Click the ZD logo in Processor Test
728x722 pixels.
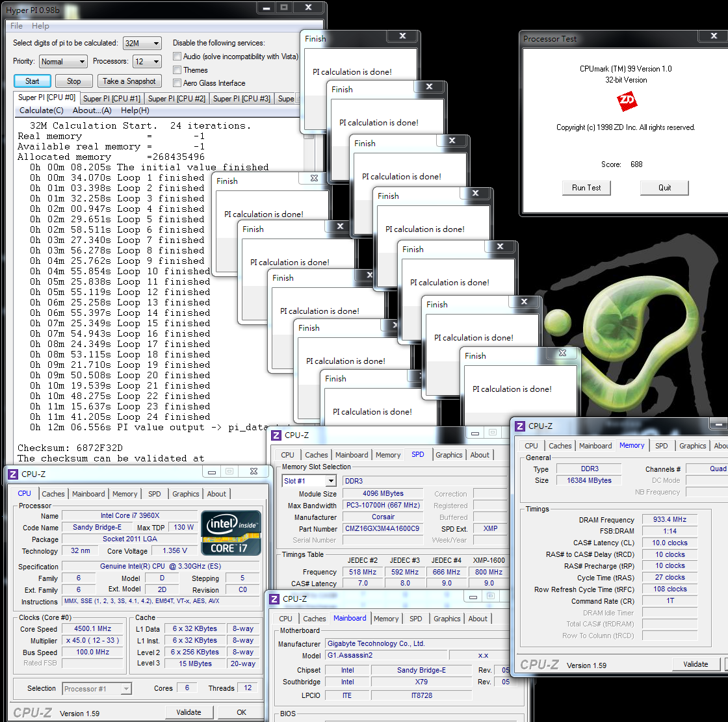(627, 101)
